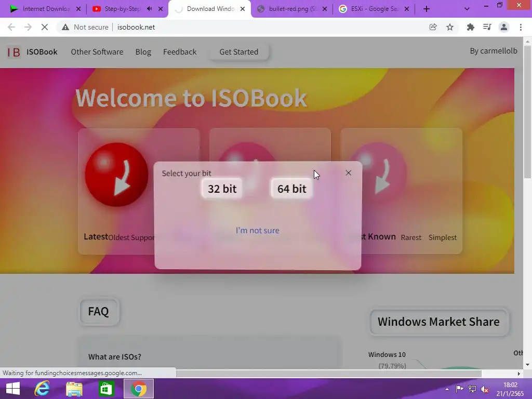This screenshot has height=399, width=532.
Task: Click the Windows 10 chart label
Action: [387, 354]
